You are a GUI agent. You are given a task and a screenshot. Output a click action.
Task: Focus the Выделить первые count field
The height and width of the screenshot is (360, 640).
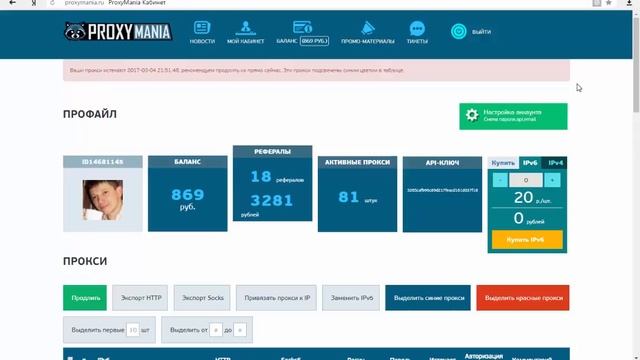pyautogui.click(x=133, y=330)
